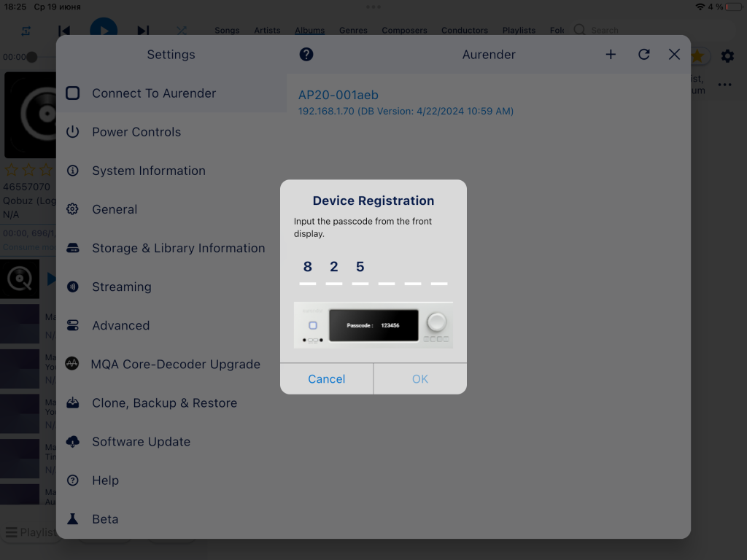The width and height of the screenshot is (747, 560).
Task: Switch to the Composers tab
Action: 404,30
